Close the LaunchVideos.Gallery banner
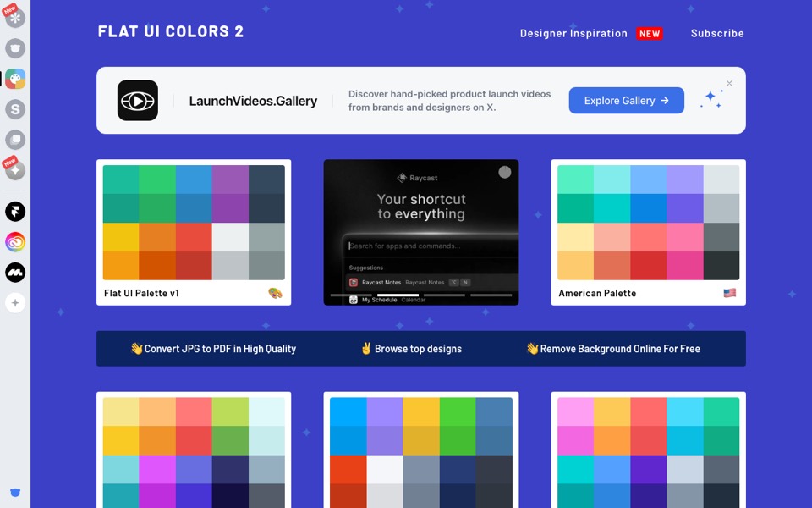812x508 pixels. [729, 83]
